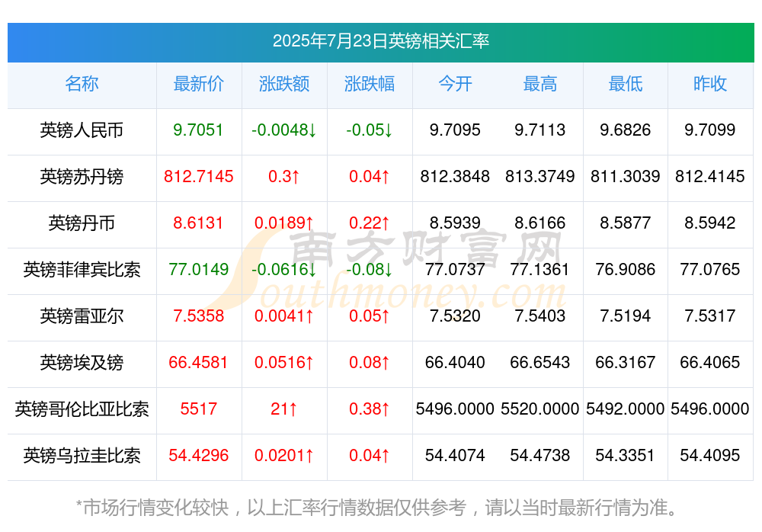This screenshot has height=532, width=762.
Task: Click highest value 54.4738
Action: [x=540, y=456]
